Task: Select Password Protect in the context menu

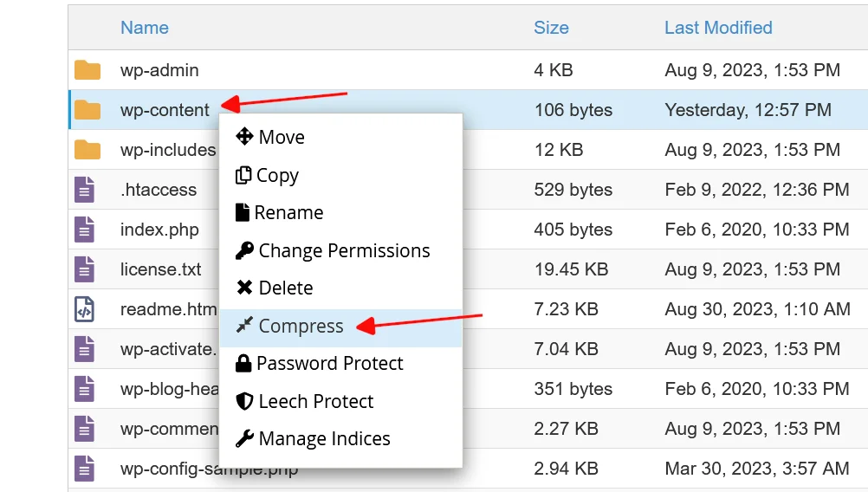Action: 340,364
